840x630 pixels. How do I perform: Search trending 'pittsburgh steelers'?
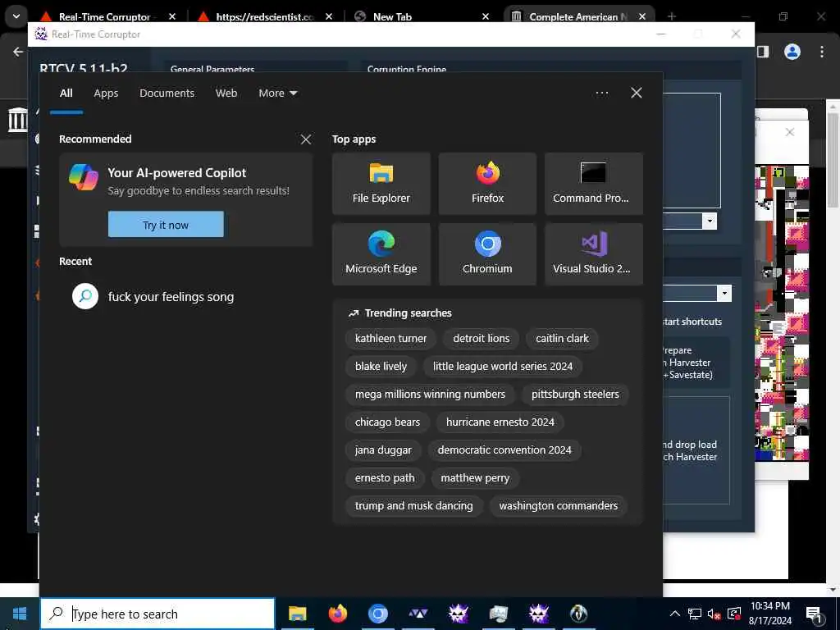(575, 395)
